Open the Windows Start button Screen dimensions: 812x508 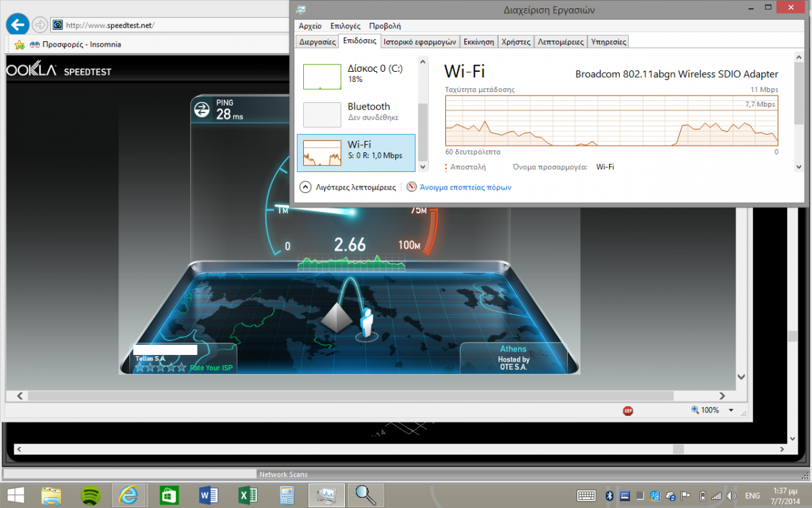[x=16, y=495]
